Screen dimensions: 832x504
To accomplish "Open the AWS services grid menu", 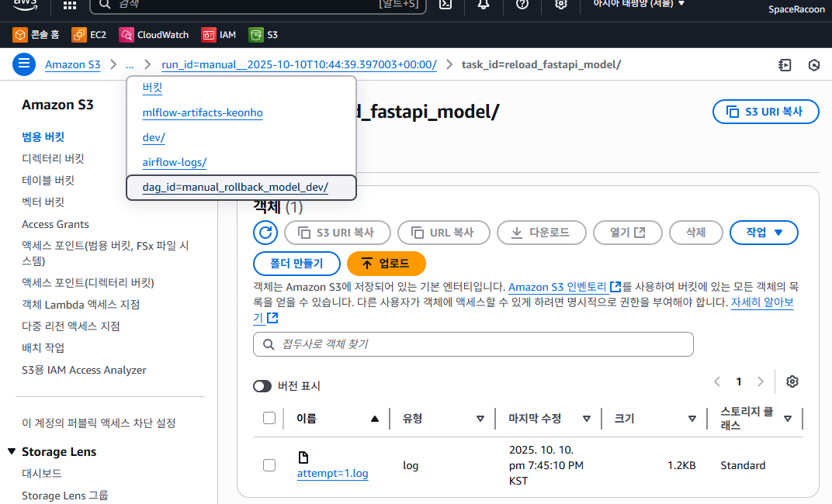I will click(x=69, y=5).
